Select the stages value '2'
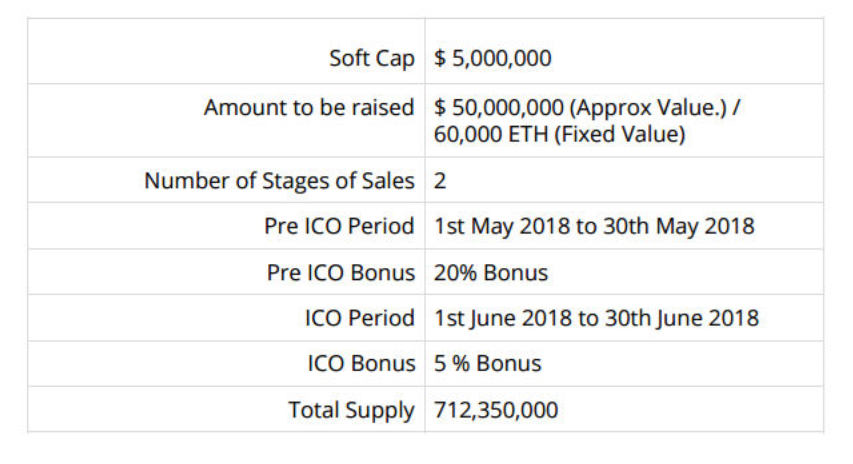The width and height of the screenshot is (853, 464). click(x=440, y=181)
